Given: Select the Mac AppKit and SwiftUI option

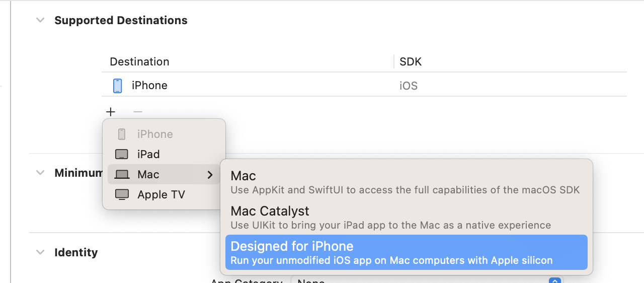Looking at the screenshot, I should tap(406, 182).
